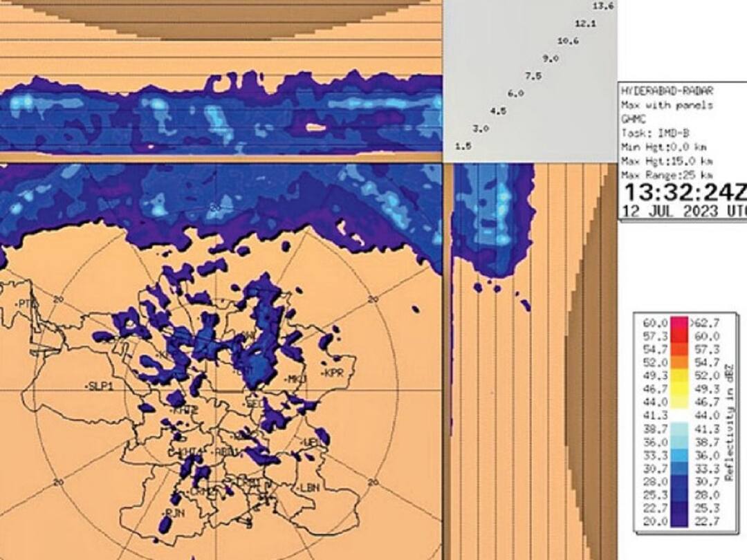This screenshot has width=747, height=560.
Task: Click the PTA location marker
Action: [x=26, y=302]
